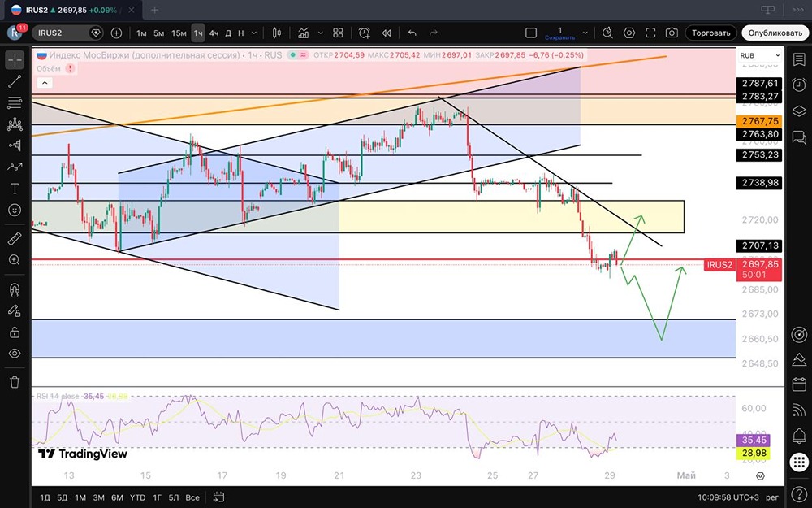Viewport: 812px width, 508px height.
Task: Click the Торговать button
Action: [x=711, y=33]
